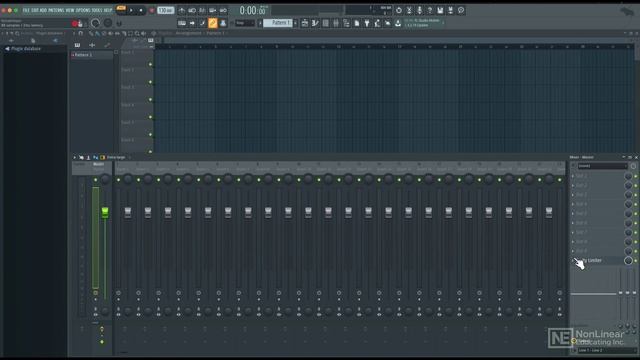640x360 pixels.
Task: Click the typing keyboard icon in toolbar
Action: (x=182, y=23)
